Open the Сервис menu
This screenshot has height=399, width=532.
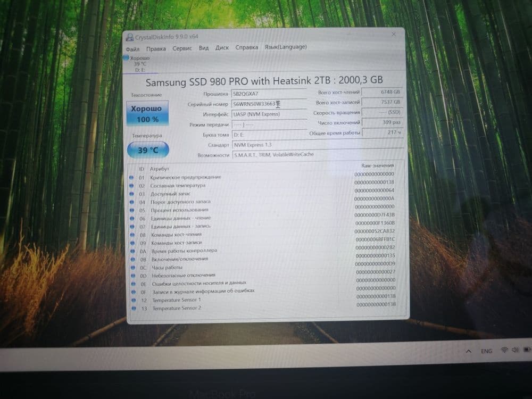[x=182, y=48]
